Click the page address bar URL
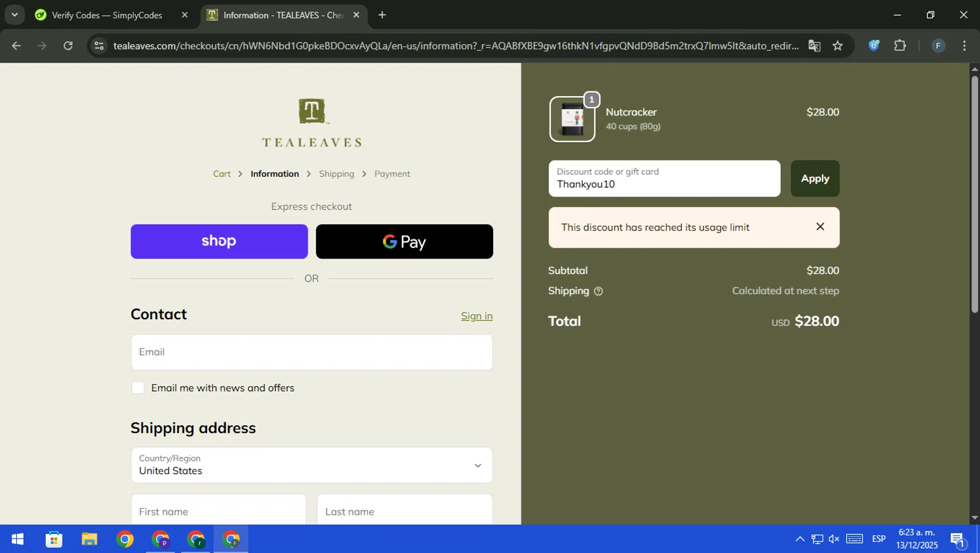The height and width of the screenshot is (553, 980). 455,46
